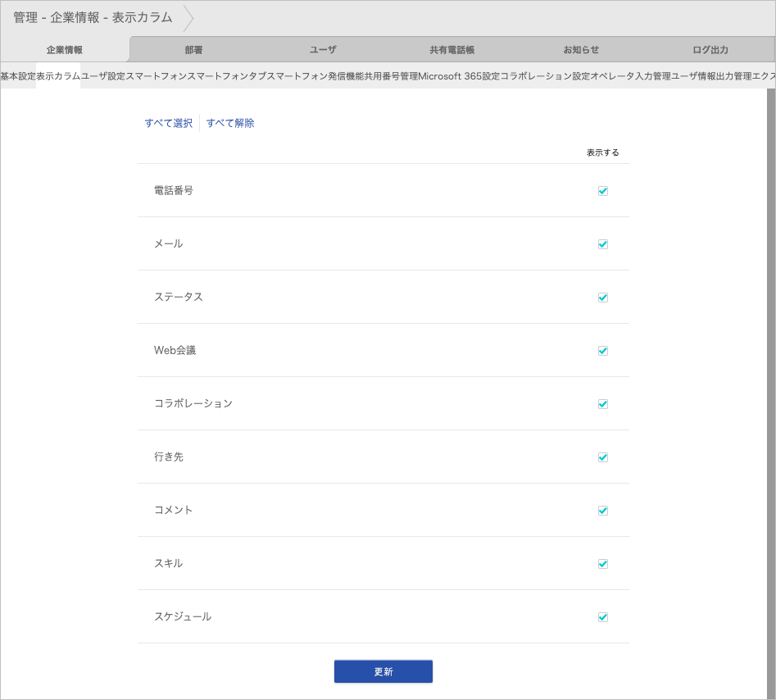Image resolution: width=776 pixels, height=700 pixels.
Task: Select the 表示カラム sub-tab
Action: (x=58, y=75)
